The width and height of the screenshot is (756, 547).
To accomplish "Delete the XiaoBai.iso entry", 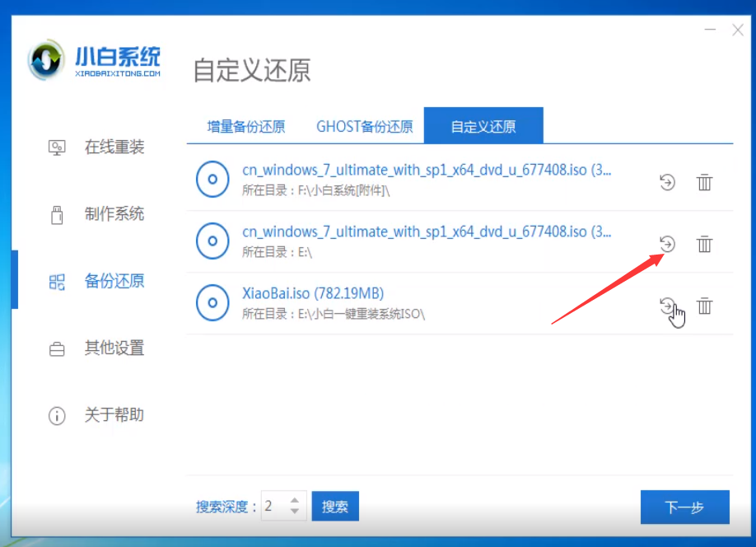I will [704, 306].
